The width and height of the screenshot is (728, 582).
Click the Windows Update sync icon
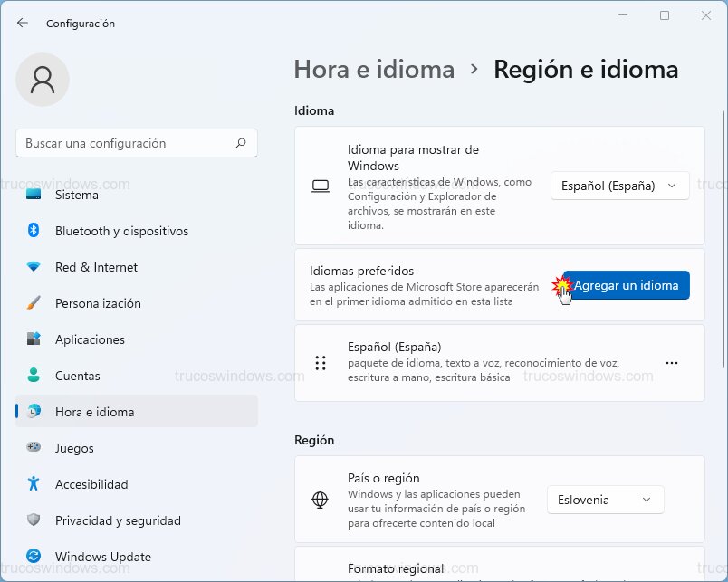click(34, 557)
